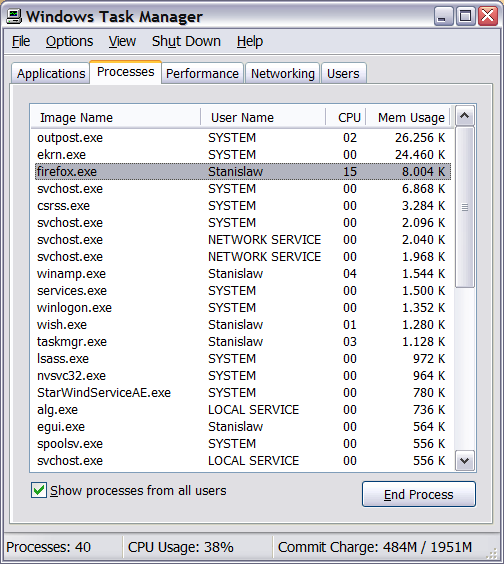This screenshot has width=504, height=564.
Task: Open the View menu
Action: tap(122, 41)
